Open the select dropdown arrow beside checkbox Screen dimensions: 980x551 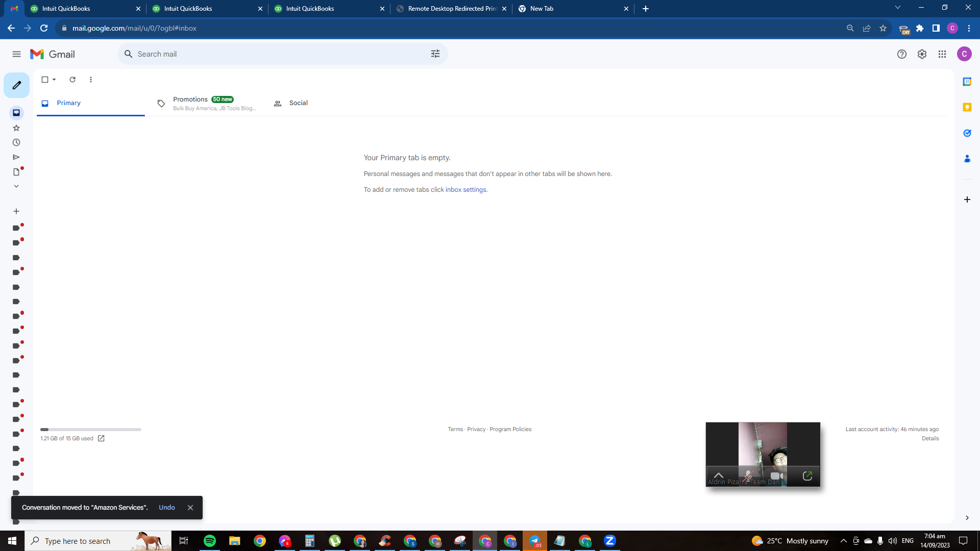coord(54,80)
